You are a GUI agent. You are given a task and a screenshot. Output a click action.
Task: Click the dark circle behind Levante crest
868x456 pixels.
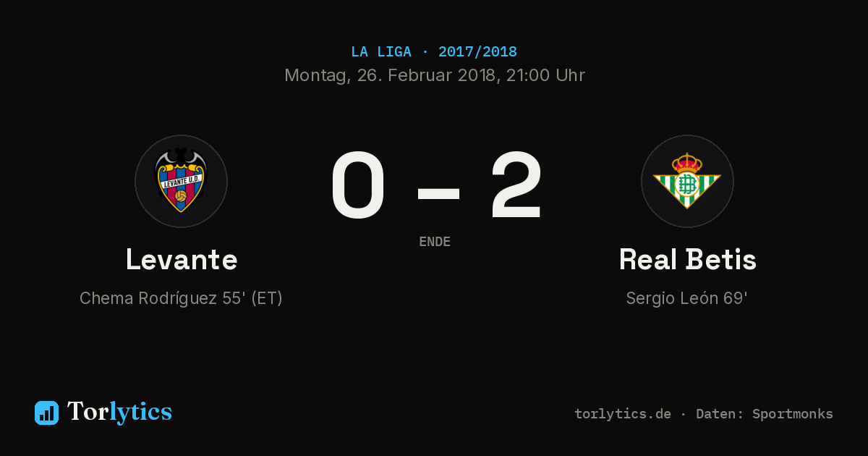[x=181, y=181]
